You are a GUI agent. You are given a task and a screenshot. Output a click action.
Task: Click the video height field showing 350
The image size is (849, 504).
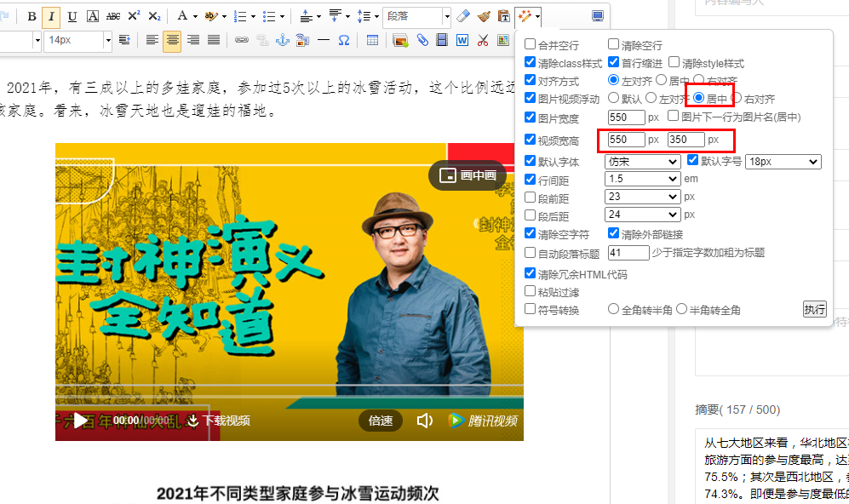pyautogui.click(x=686, y=140)
